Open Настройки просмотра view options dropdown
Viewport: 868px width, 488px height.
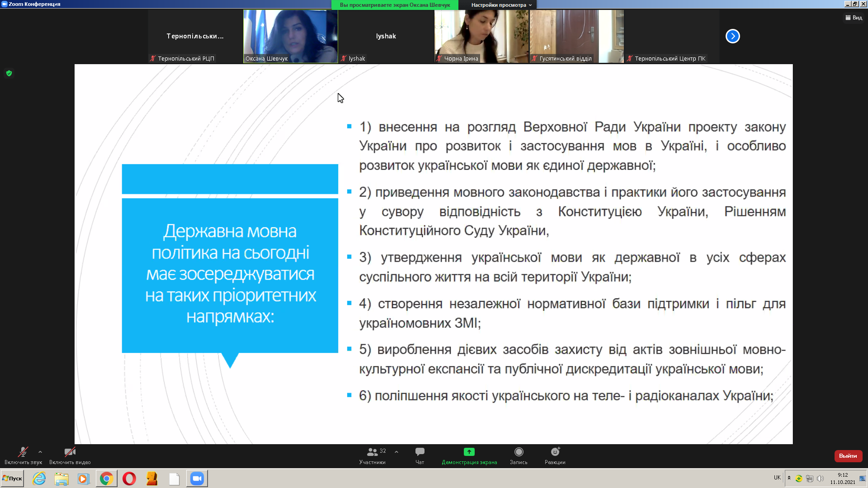pos(501,5)
